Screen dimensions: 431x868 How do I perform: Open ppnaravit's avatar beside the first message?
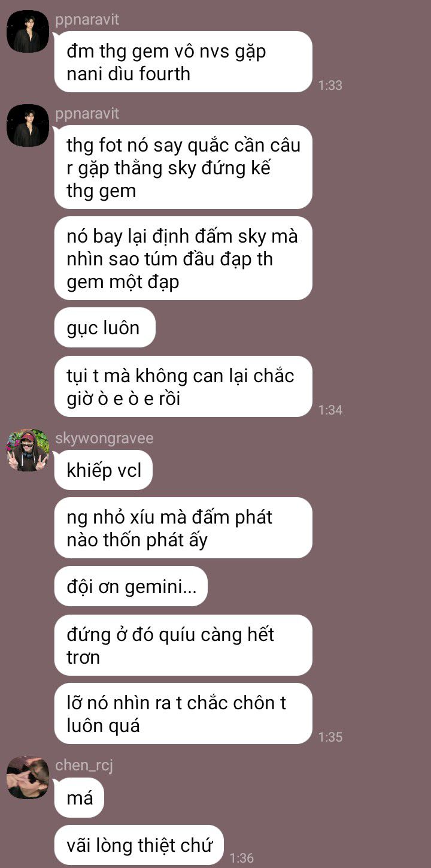coord(28,31)
